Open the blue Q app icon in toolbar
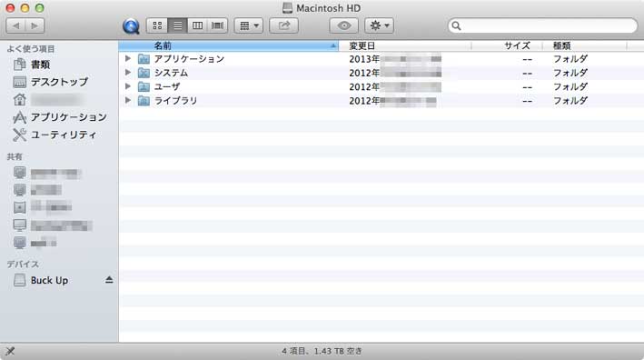 pyautogui.click(x=131, y=25)
